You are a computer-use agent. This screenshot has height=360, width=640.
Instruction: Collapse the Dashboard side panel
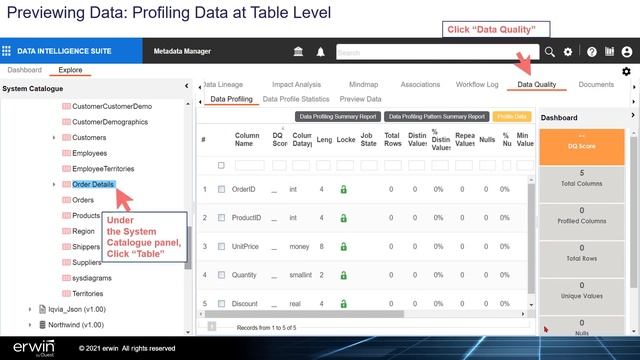click(633, 116)
